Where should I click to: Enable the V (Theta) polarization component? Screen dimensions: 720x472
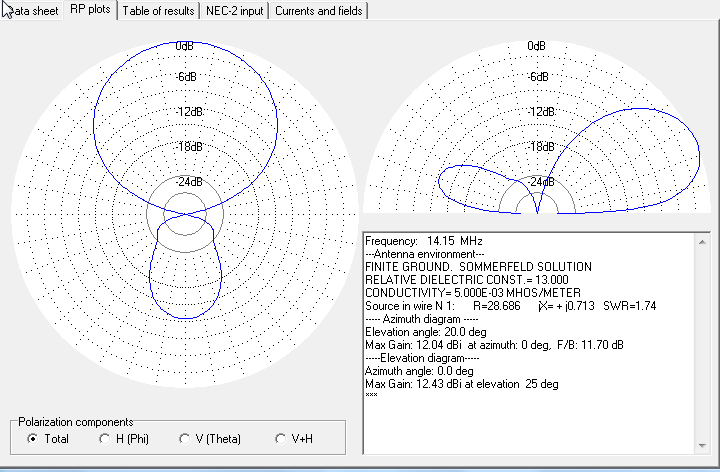point(185,439)
